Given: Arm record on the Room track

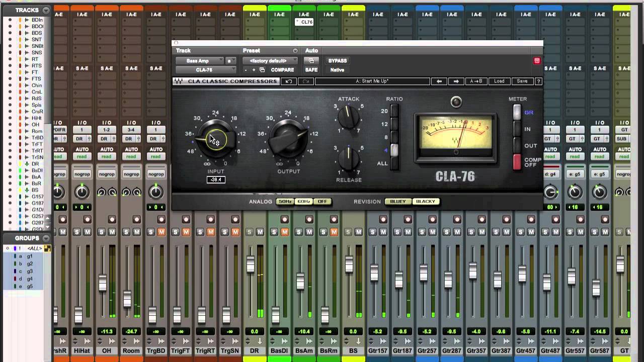Looking at the screenshot, I should [x=136, y=219].
